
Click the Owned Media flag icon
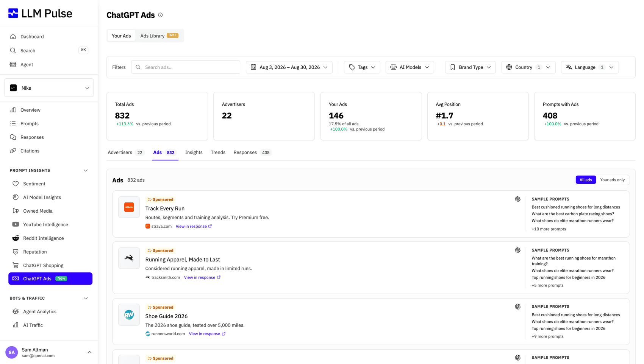click(16, 211)
